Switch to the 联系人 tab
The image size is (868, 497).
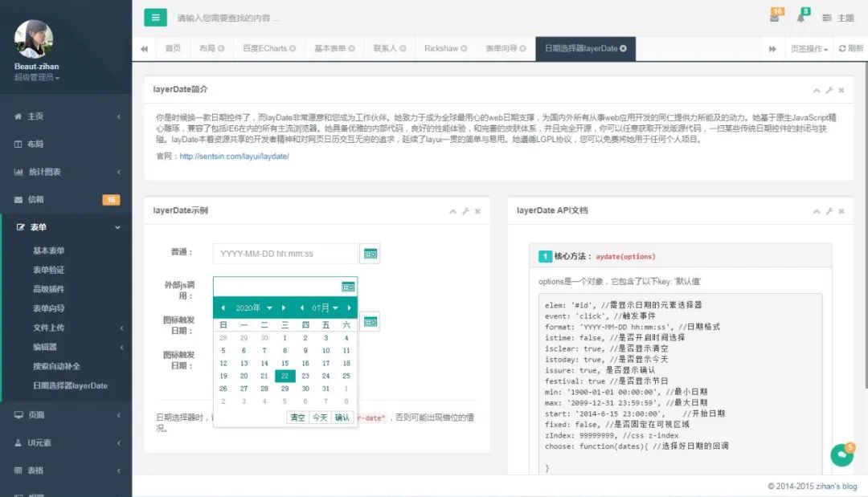(x=389, y=49)
